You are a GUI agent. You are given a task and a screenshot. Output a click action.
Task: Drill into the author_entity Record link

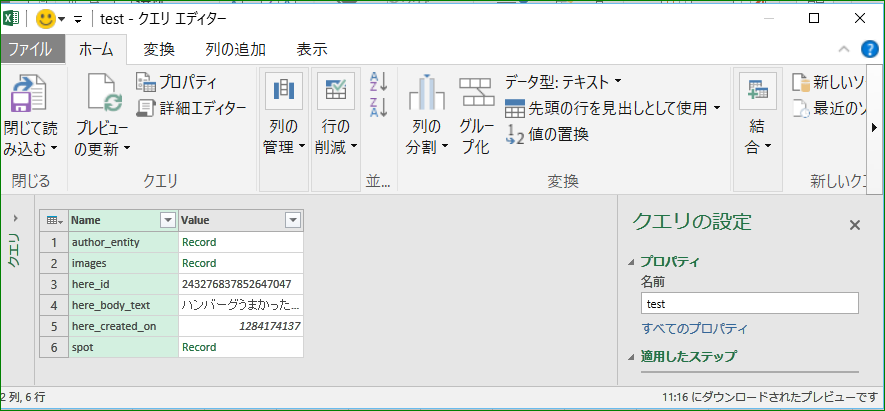coord(199,242)
